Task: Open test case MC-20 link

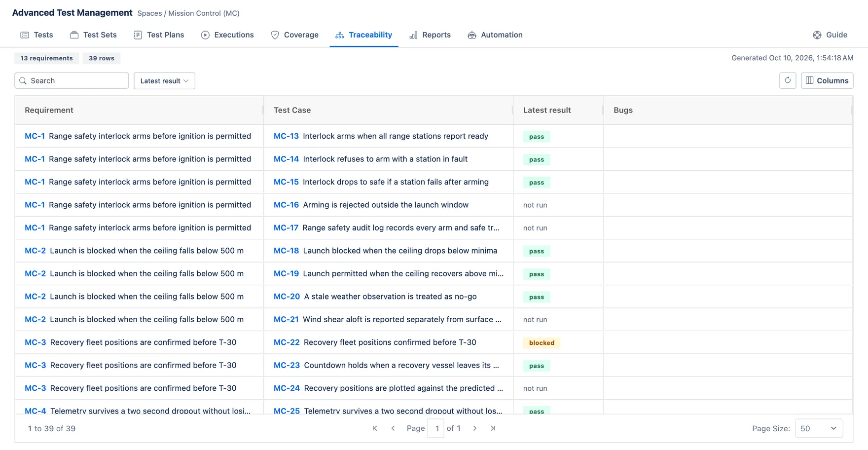Action: tap(287, 297)
